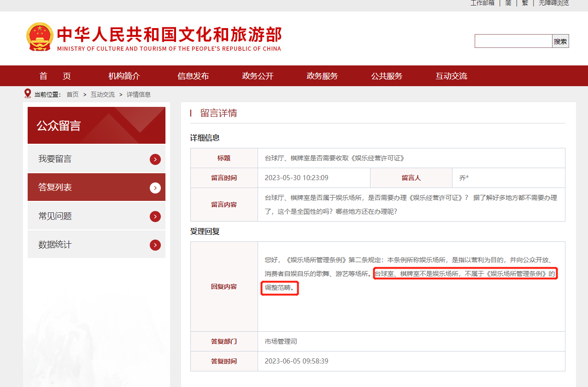Open the 信息发布 navigation item

point(193,76)
